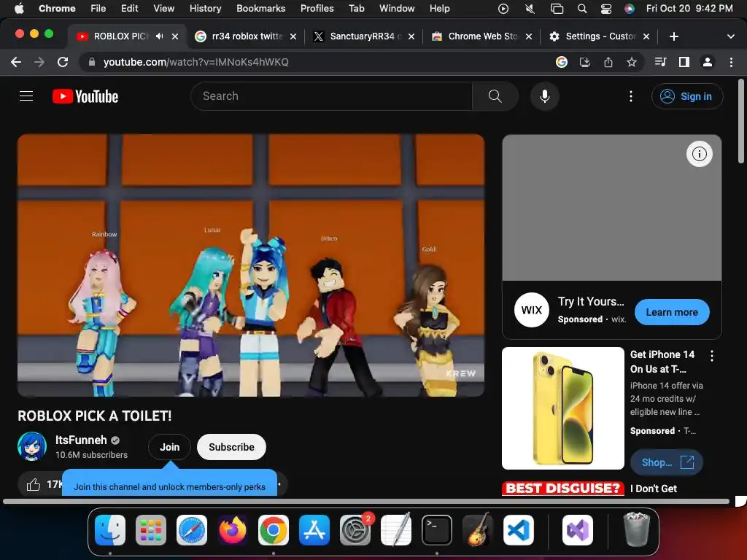The image size is (747, 560).
Task: Open a new tab with plus button
Action: pyautogui.click(x=673, y=36)
